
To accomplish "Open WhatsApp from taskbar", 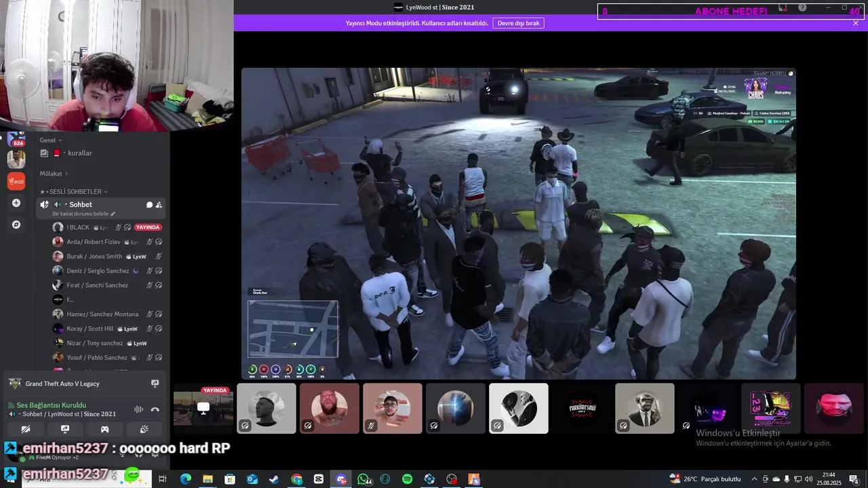I will click(363, 479).
